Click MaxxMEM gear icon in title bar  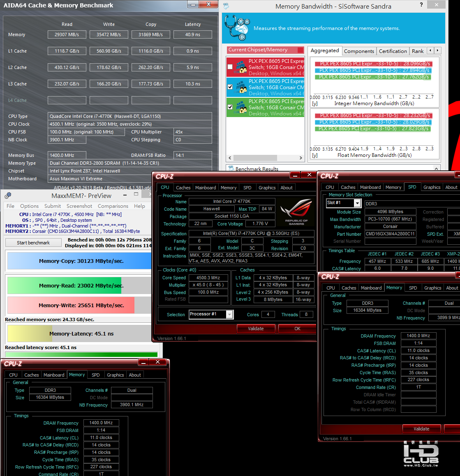8,195
